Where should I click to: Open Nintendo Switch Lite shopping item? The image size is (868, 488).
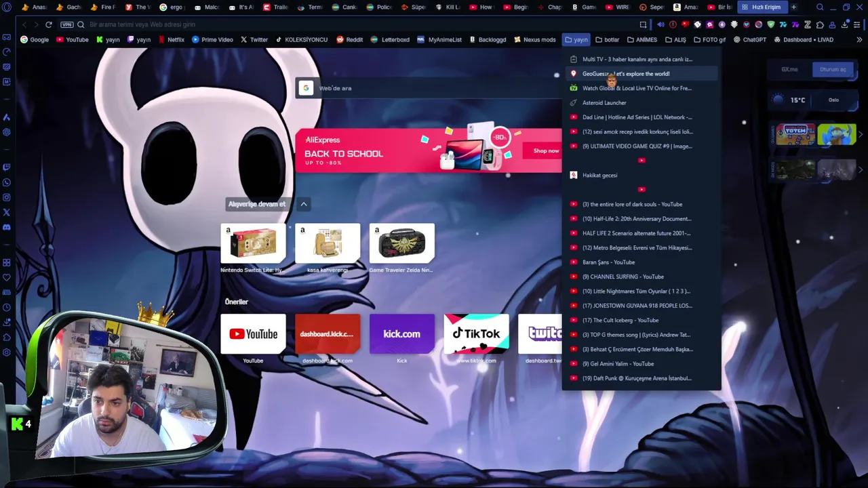pos(253,243)
